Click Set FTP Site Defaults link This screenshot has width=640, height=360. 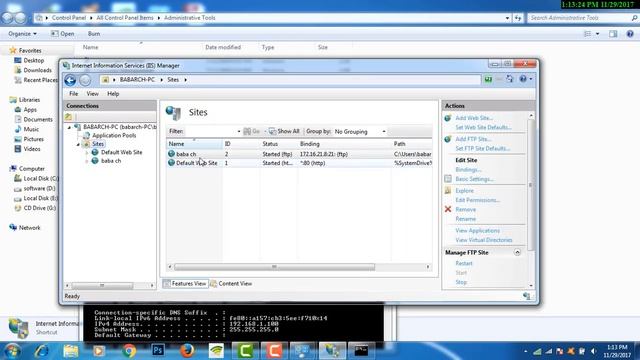[x=482, y=149]
